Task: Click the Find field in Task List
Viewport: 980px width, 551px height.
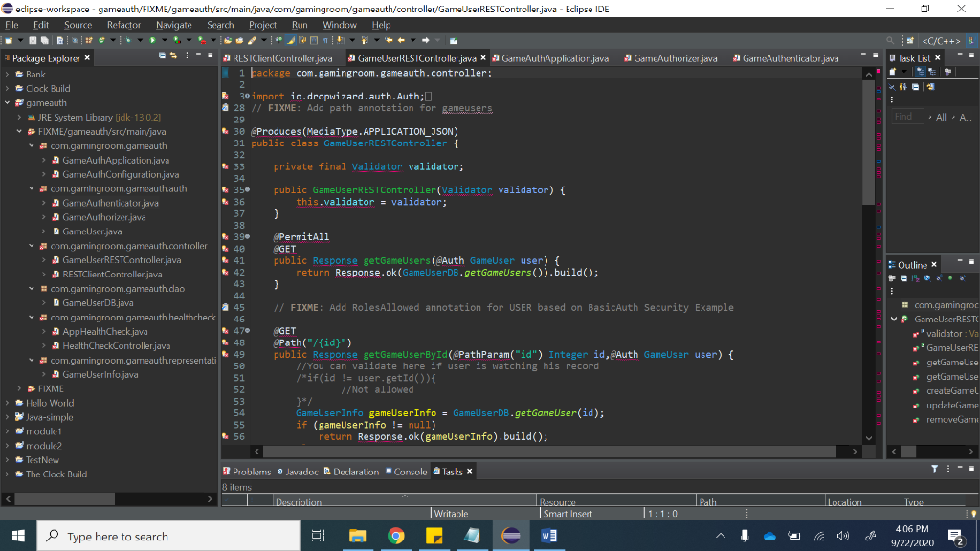Action: 909,117
